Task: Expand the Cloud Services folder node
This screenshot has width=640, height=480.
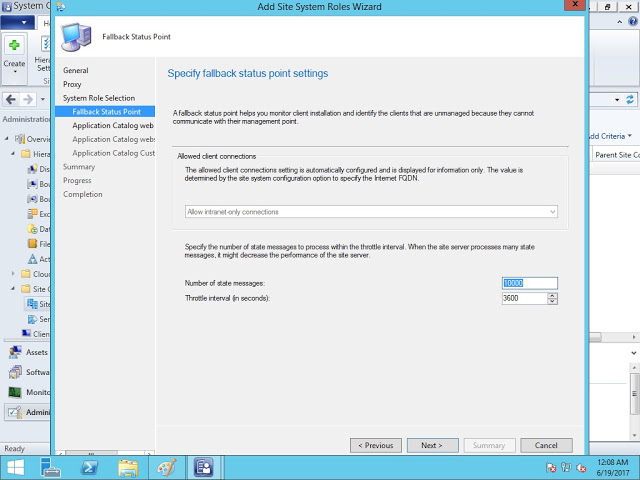Action: (x=13, y=273)
